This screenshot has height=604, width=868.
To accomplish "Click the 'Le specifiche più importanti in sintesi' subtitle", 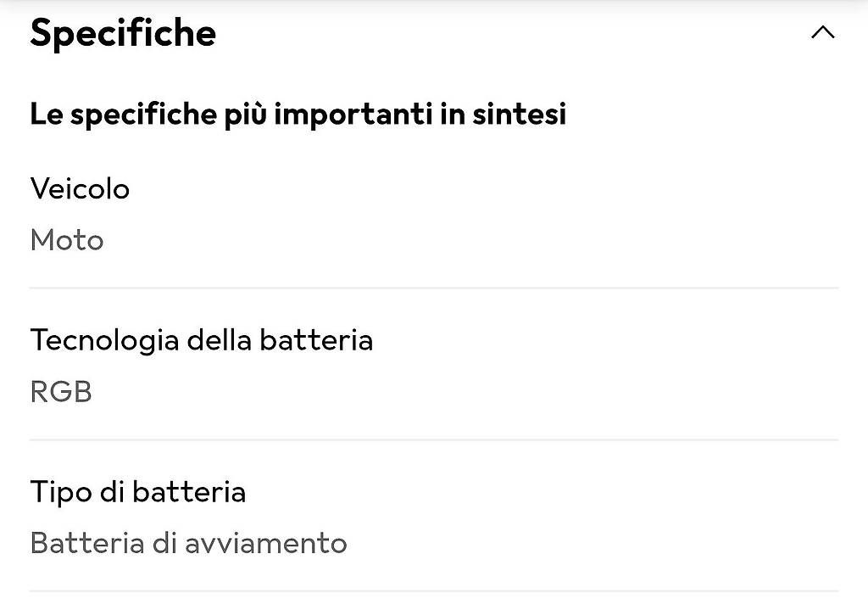I will (x=298, y=114).
